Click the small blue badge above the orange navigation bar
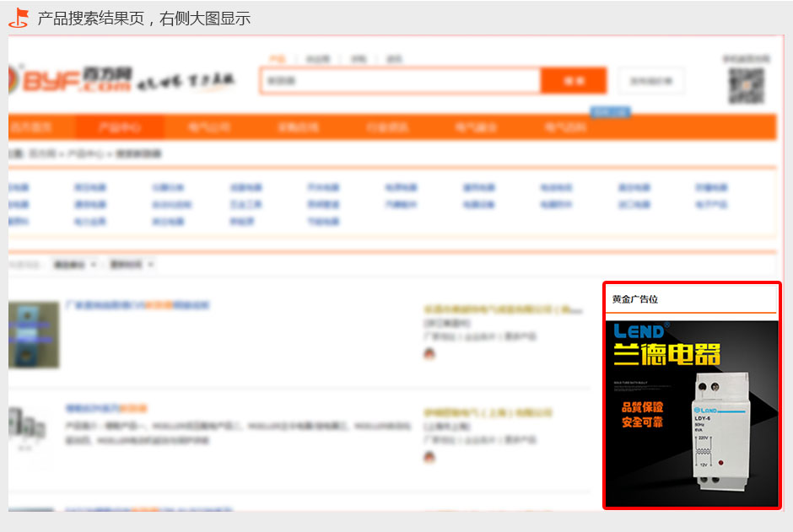The image size is (793, 532). [609, 112]
